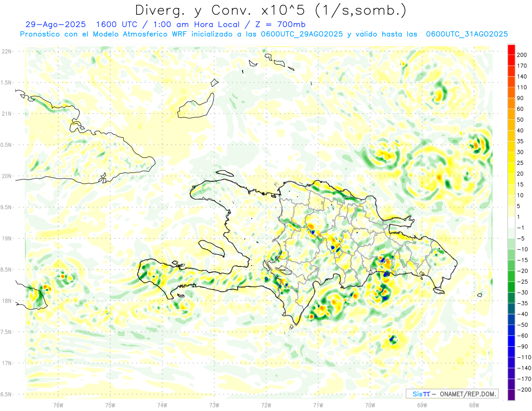The width and height of the screenshot is (532, 411).
Task: Click the longitude label '76W'
Action: tap(58, 405)
